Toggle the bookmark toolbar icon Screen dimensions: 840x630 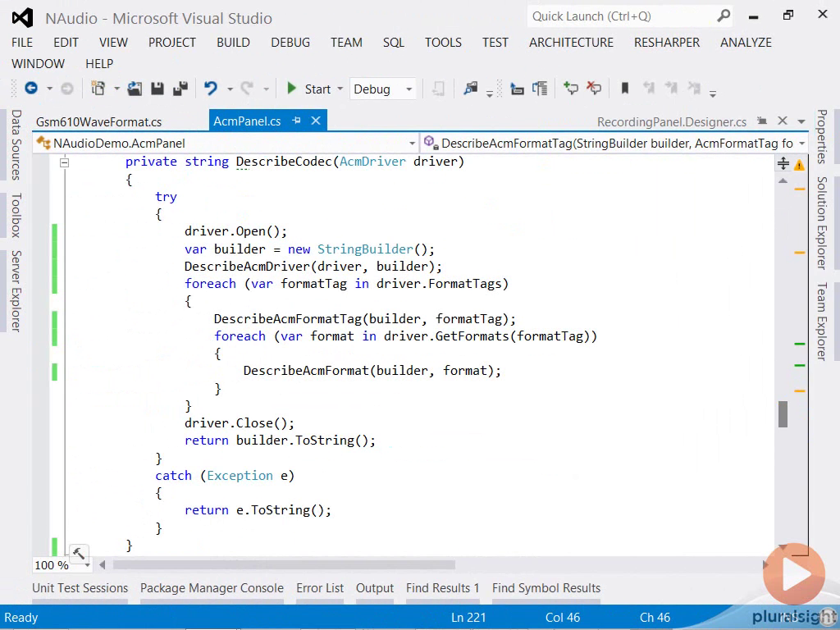[x=624, y=89]
